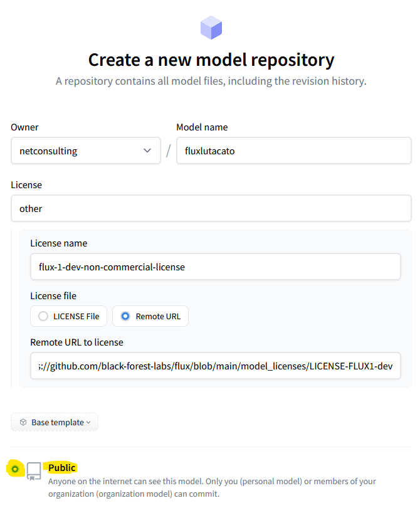The width and height of the screenshot is (420, 508).
Task: Open the License selector showing other
Action: click(x=211, y=208)
